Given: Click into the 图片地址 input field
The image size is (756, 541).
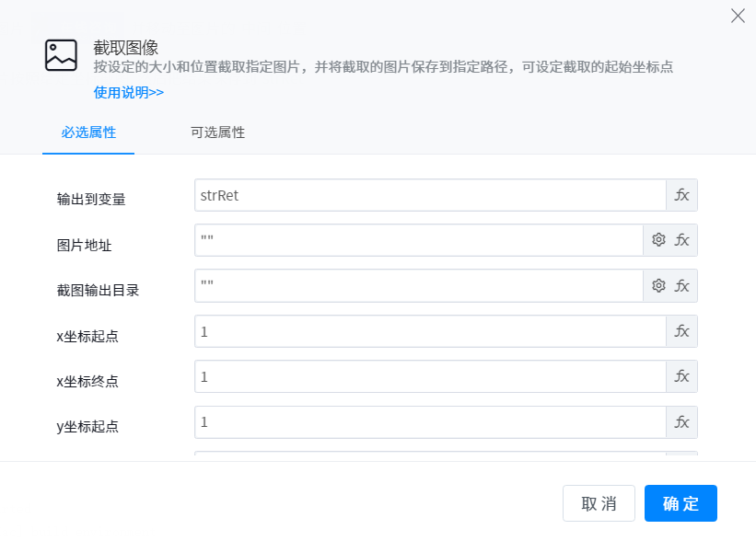Looking at the screenshot, I should (x=418, y=240).
